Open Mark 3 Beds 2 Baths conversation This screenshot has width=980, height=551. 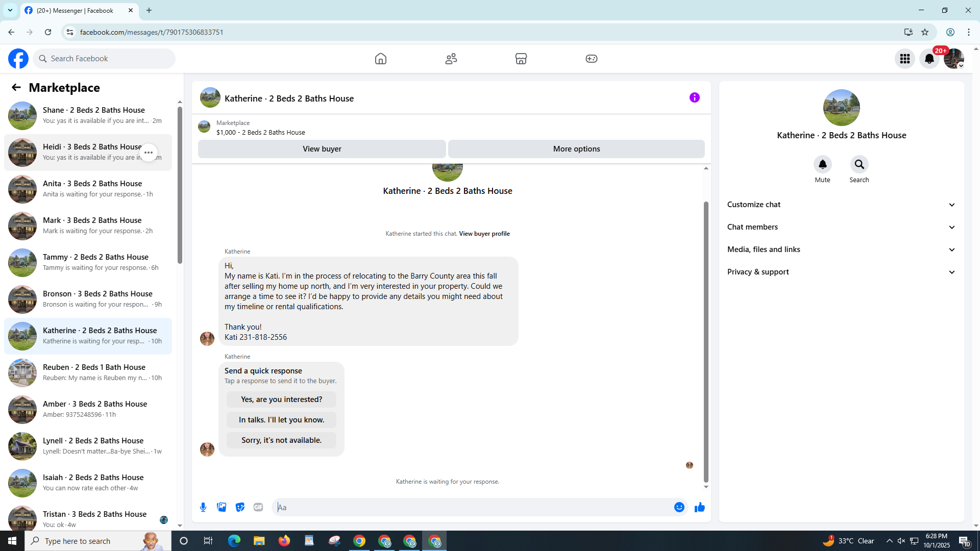pyautogui.click(x=88, y=226)
